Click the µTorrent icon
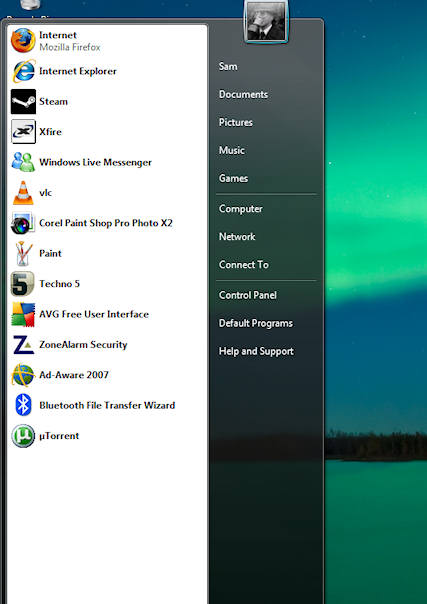 (x=23, y=436)
